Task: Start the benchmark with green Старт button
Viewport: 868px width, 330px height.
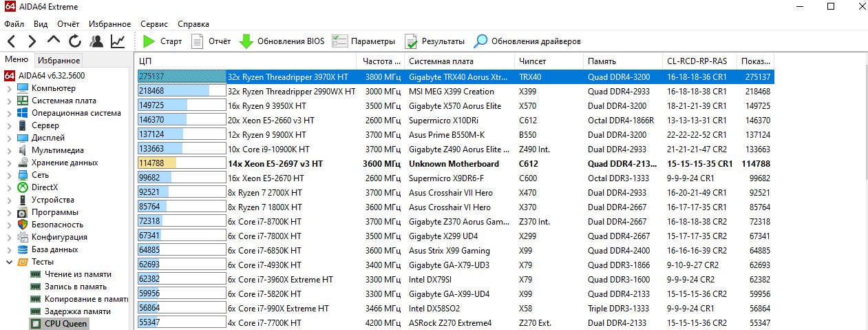Action: coord(162,41)
